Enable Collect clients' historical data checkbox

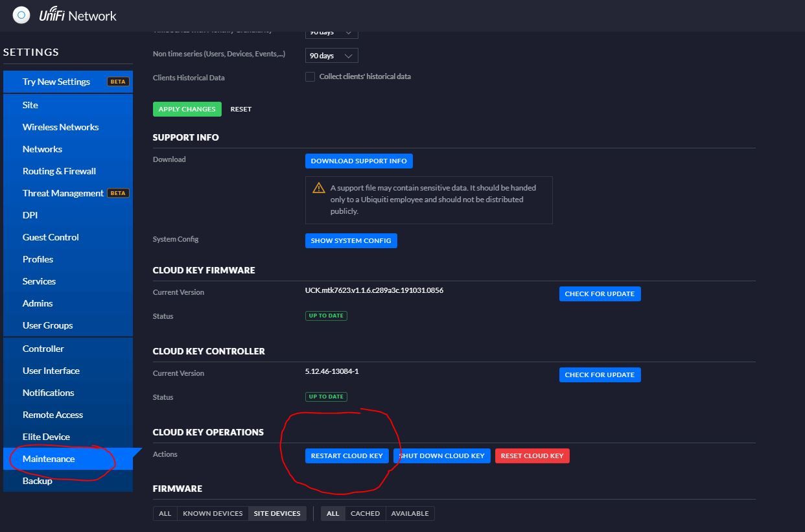click(310, 76)
